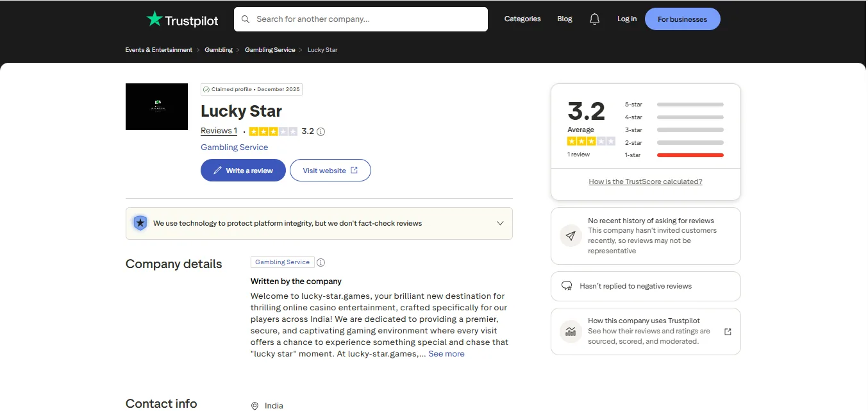This screenshot has height=411, width=868.
Task: Click the 'India' contact text
Action: click(274, 406)
